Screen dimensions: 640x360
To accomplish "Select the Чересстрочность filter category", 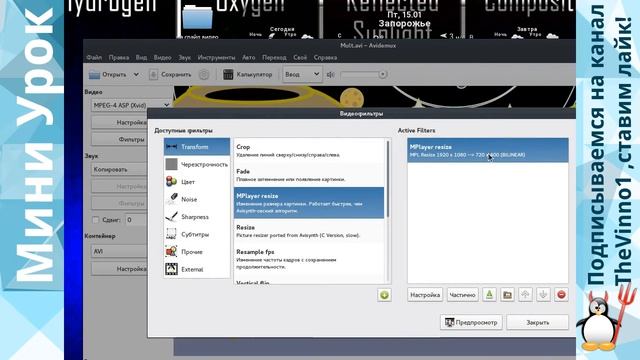I will (x=197, y=164).
